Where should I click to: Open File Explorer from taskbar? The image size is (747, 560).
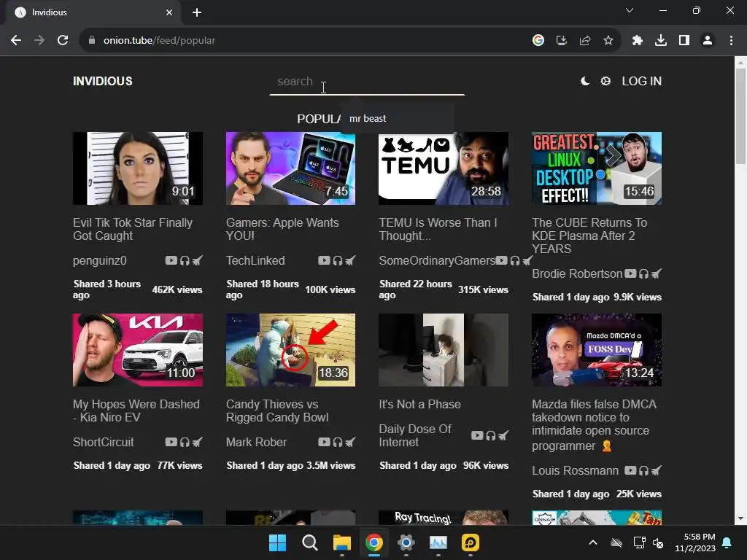(x=342, y=542)
